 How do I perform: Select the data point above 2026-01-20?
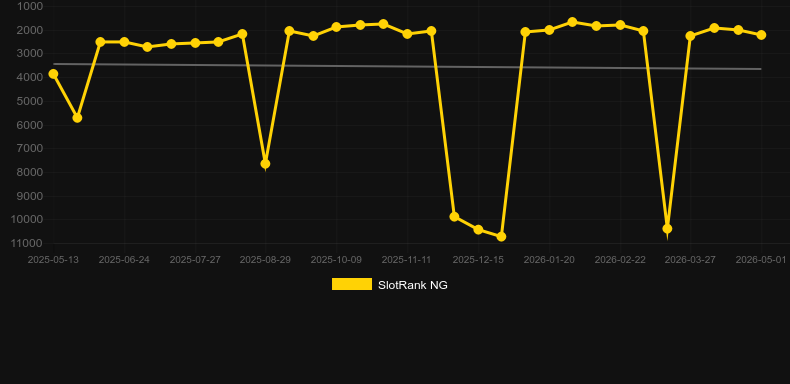click(549, 30)
